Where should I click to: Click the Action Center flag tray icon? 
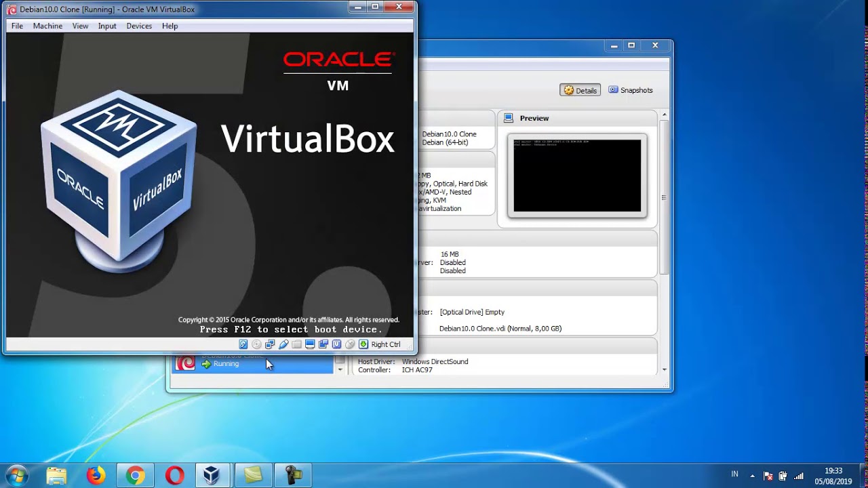pos(768,476)
